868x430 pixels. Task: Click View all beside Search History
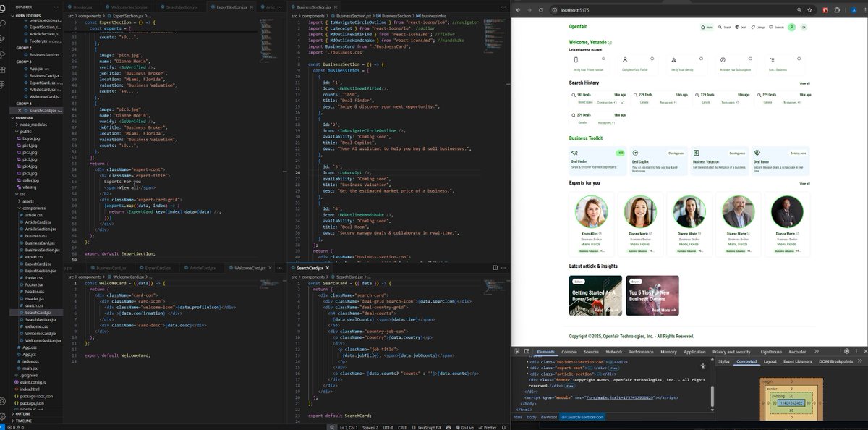pyautogui.click(x=804, y=83)
